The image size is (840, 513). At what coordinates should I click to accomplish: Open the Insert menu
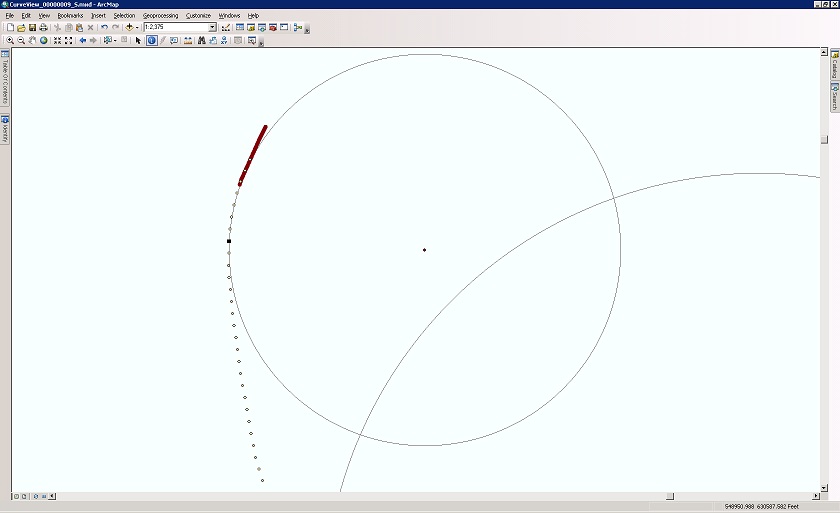[x=98, y=16]
